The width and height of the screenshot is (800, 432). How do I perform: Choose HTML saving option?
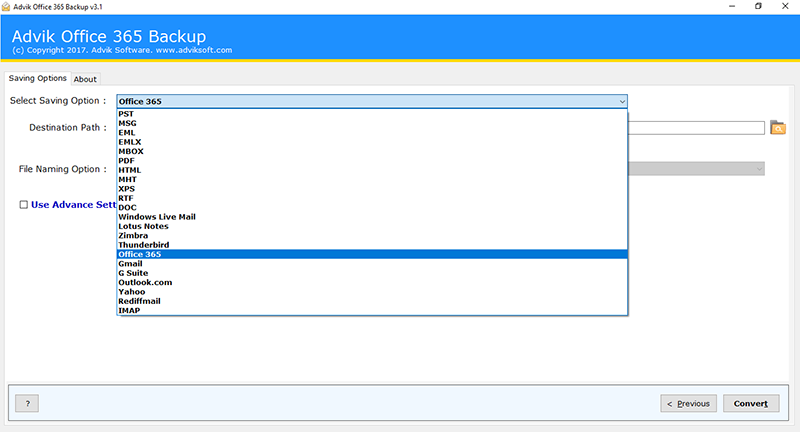click(x=372, y=170)
